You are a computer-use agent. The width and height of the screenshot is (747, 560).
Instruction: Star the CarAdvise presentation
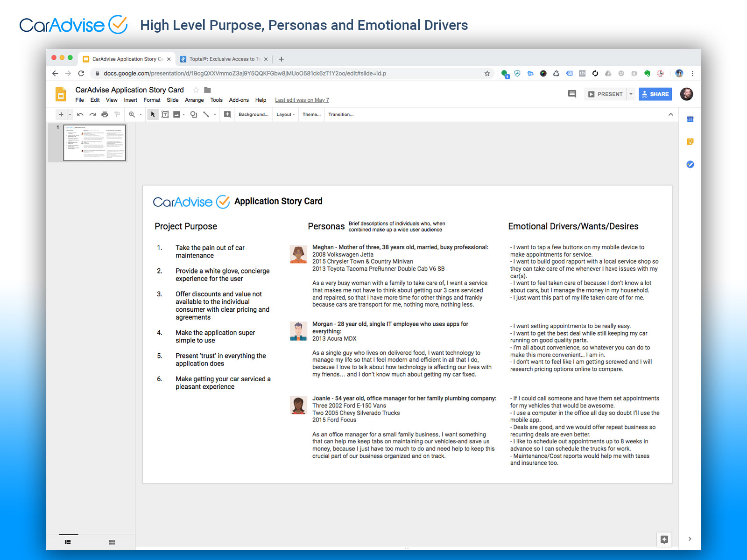[x=196, y=90]
